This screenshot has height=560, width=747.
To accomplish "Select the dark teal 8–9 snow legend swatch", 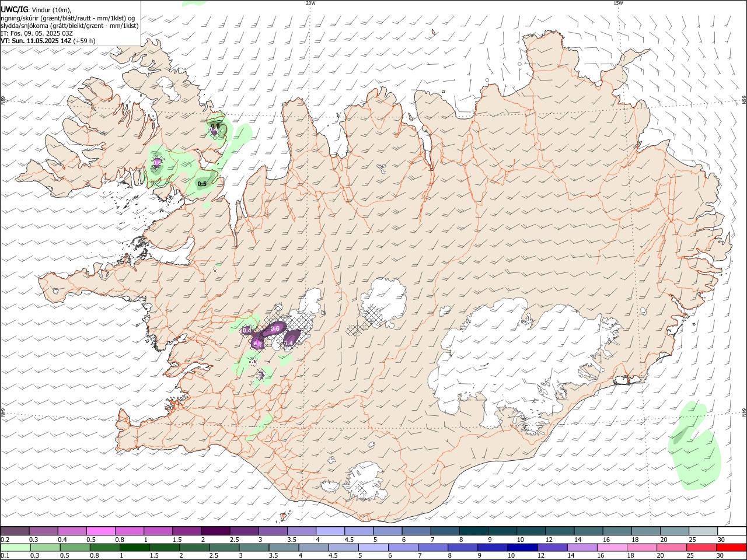I will [474, 531].
